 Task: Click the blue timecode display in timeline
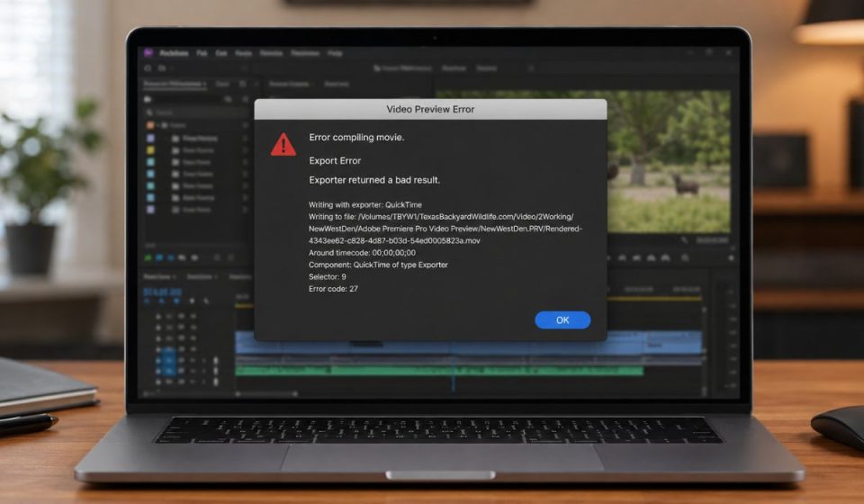click(163, 292)
